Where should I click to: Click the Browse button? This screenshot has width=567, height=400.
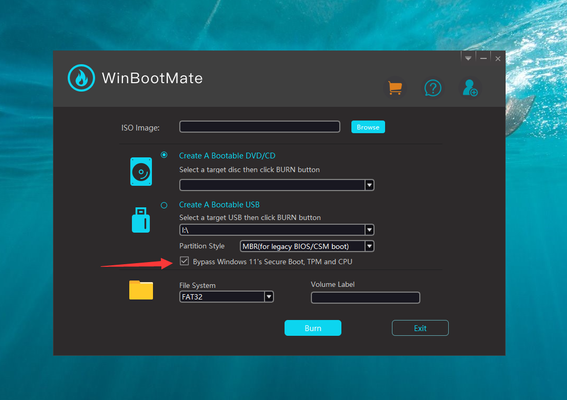tap(368, 127)
